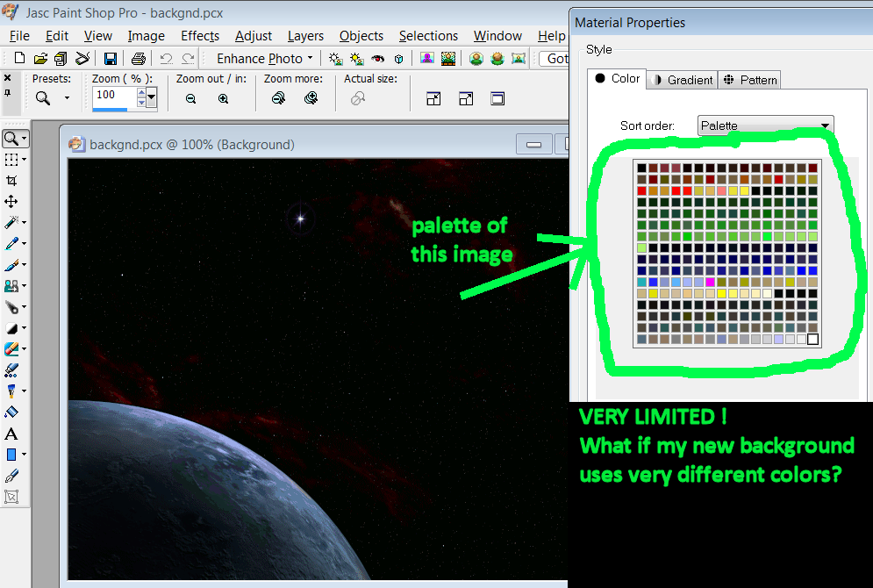
Task: Click the Print icon
Action: [x=138, y=59]
